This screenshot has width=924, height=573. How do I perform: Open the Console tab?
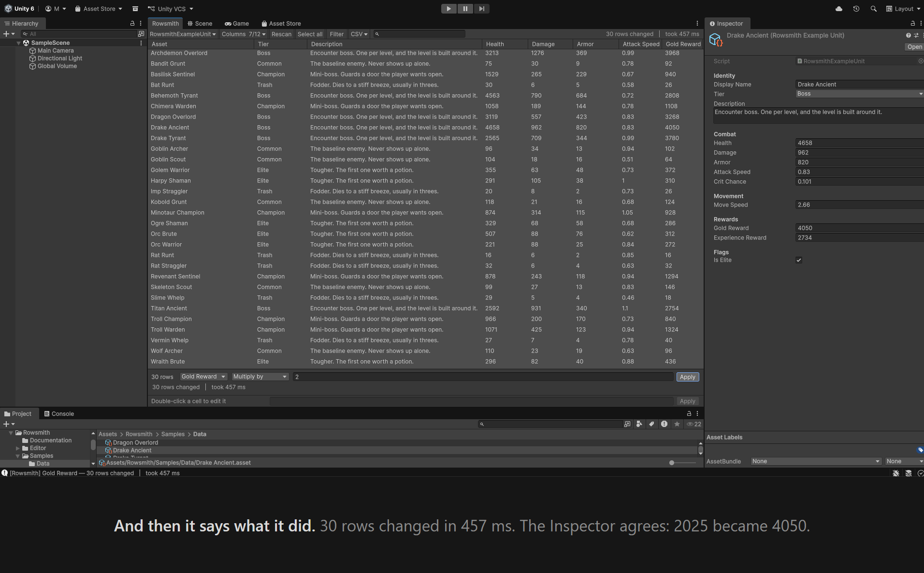pyautogui.click(x=59, y=414)
